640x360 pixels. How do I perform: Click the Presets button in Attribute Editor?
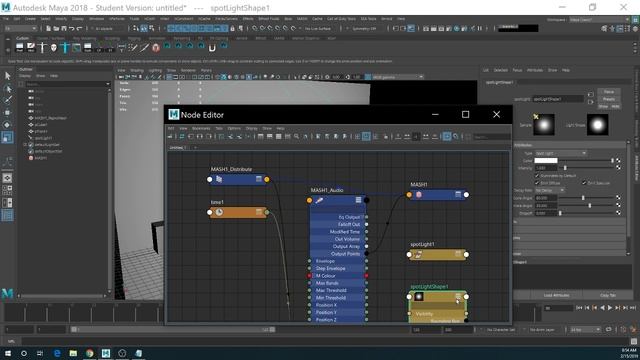(609, 99)
